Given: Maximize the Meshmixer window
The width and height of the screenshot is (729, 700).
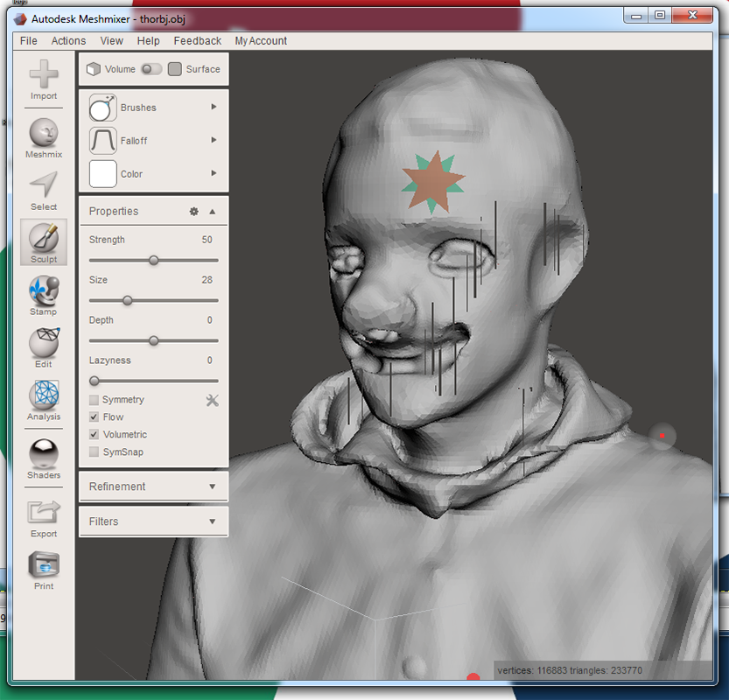Looking at the screenshot, I should (660, 16).
